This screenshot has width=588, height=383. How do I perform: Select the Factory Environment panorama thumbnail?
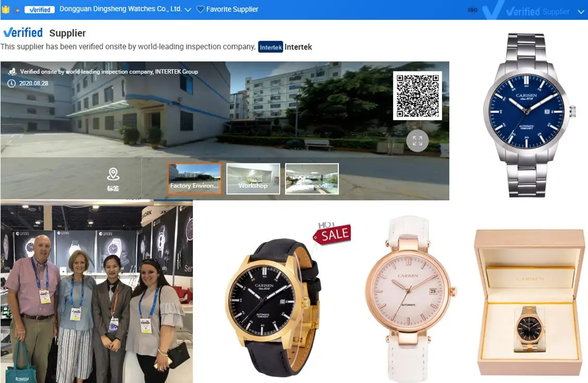(194, 179)
